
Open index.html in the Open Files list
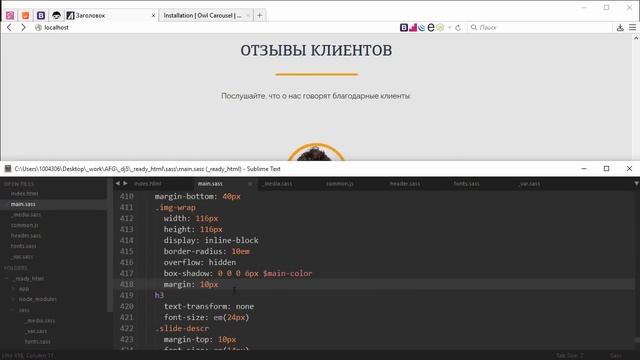pos(24,193)
